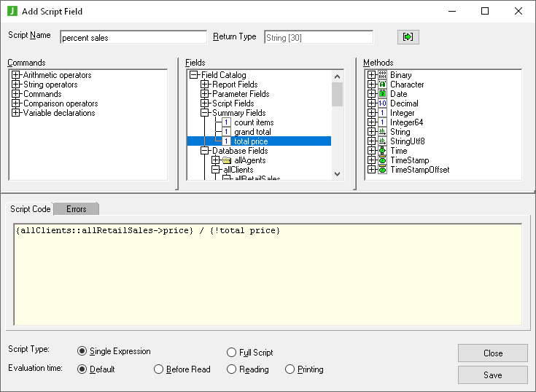The width and height of the screenshot is (536, 392).
Task: Collapse the Summary Fields node
Action: (x=205, y=113)
